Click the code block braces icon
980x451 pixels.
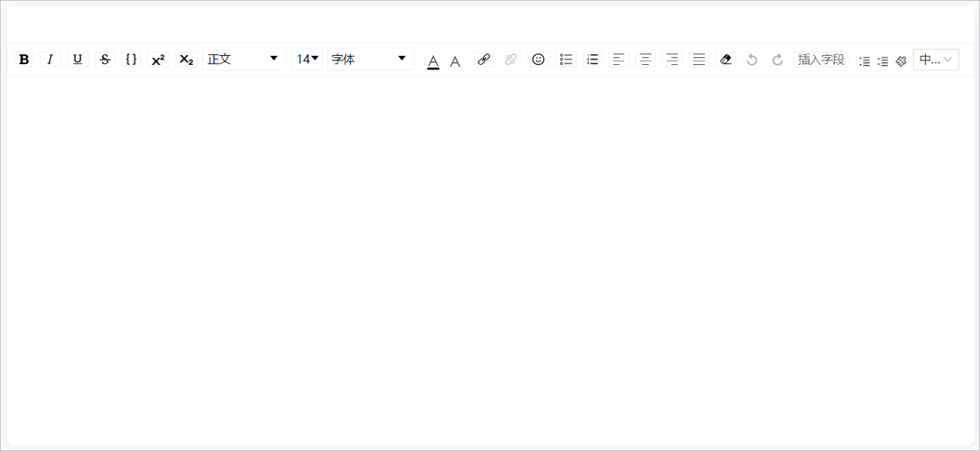(x=131, y=60)
